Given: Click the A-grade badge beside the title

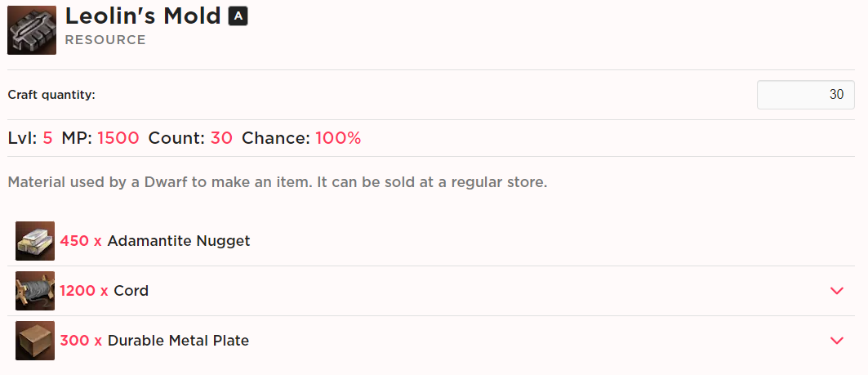Looking at the screenshot, I should click(238, 16).
